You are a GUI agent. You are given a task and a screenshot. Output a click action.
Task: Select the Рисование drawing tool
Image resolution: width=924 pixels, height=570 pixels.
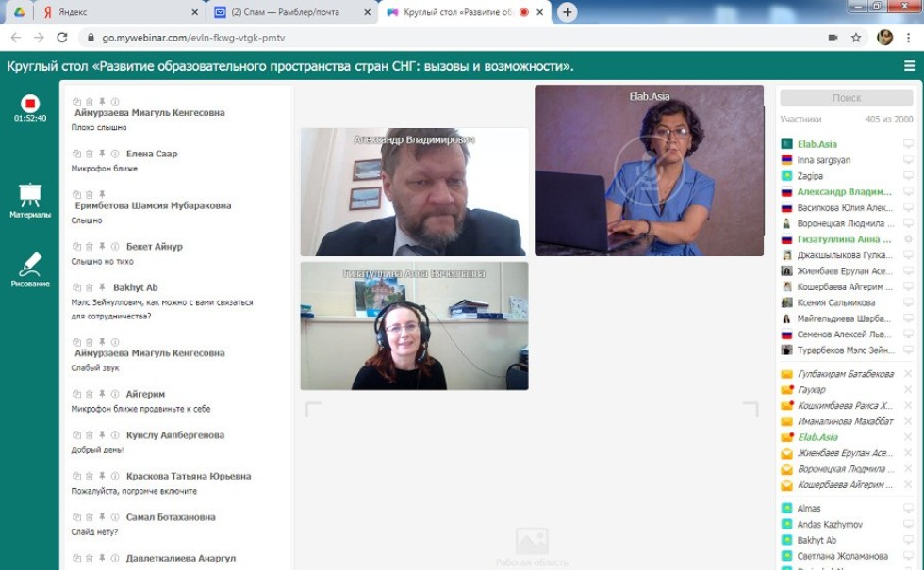30,268
